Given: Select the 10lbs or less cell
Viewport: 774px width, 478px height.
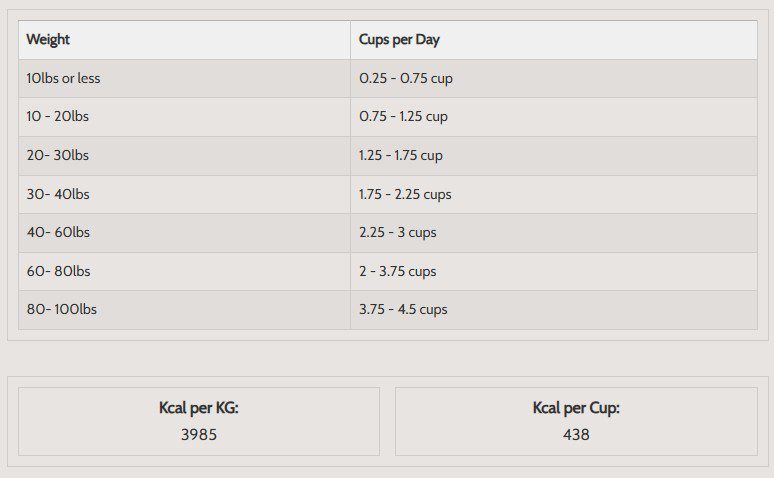Looking at the screenshot, I should (63, 78).
